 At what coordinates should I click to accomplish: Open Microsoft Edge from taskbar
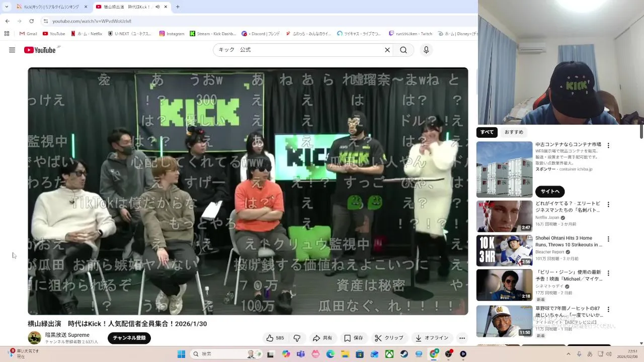point(330,354)
